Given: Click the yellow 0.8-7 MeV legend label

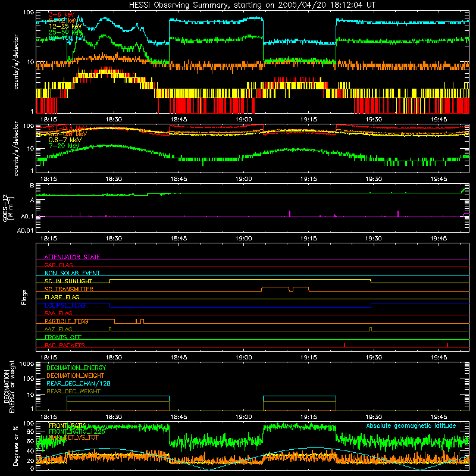Looking at the screenshot, I should (x=65, y=140).
